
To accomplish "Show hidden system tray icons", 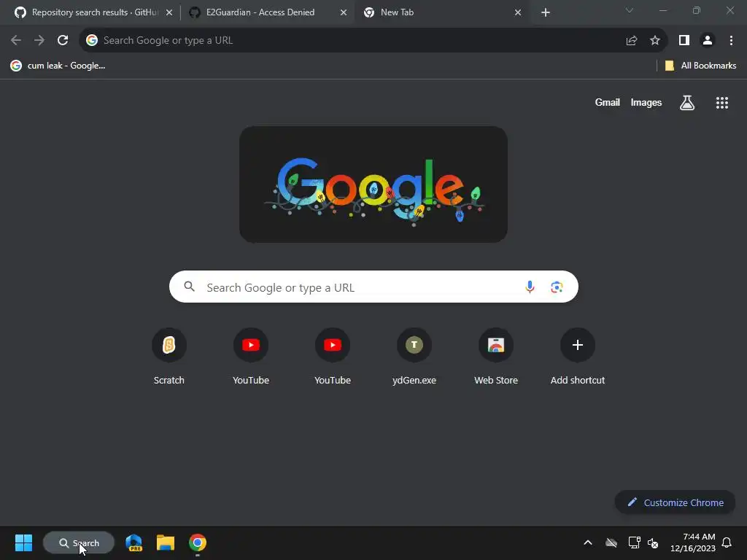I will (x=588, y=542).
